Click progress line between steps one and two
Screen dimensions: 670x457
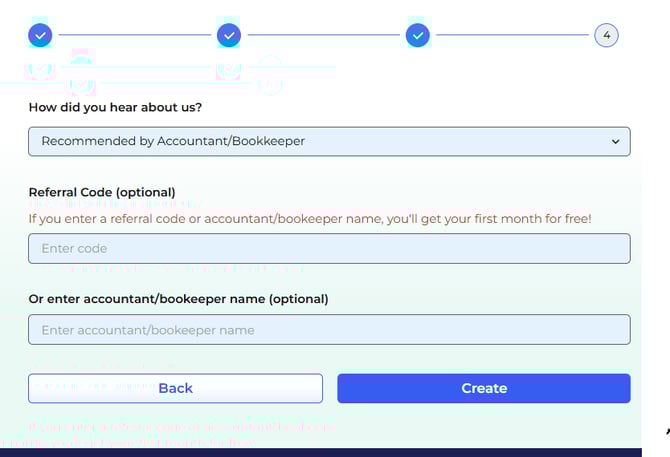(x=134, y=36)
